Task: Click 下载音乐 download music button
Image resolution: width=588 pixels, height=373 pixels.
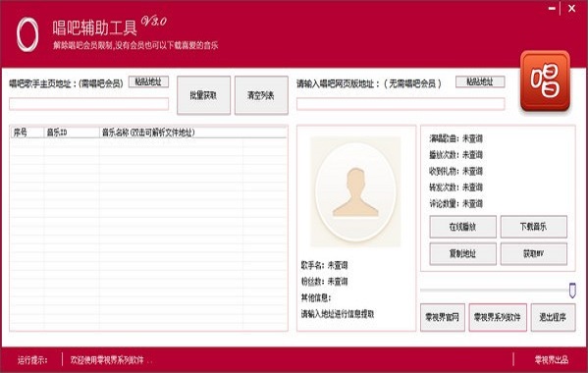Action: pyautogui.click(x=534, y=227)
